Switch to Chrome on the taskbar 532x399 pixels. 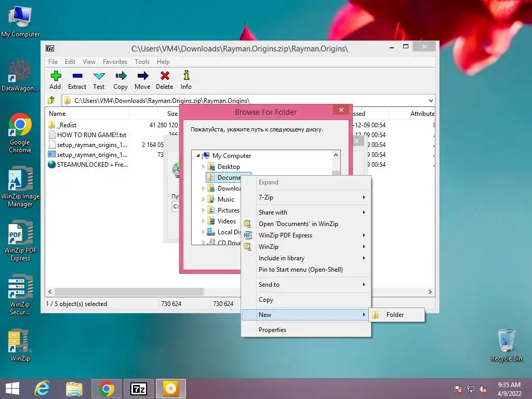tap(106, 389)
